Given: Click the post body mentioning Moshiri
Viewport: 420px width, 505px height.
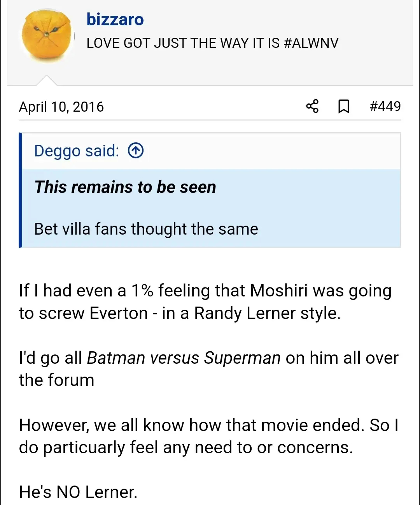Looking at the screenshot, I should (205, 302).
